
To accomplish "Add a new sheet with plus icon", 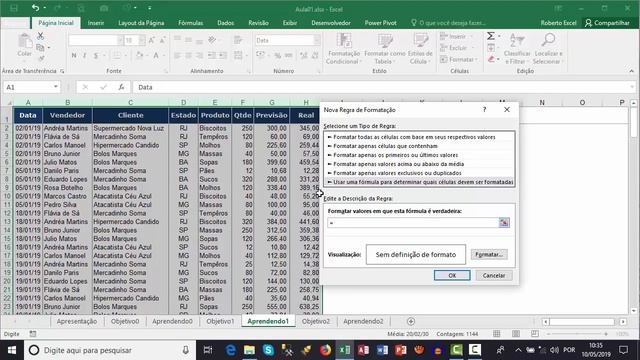I will tap(411, 321).
